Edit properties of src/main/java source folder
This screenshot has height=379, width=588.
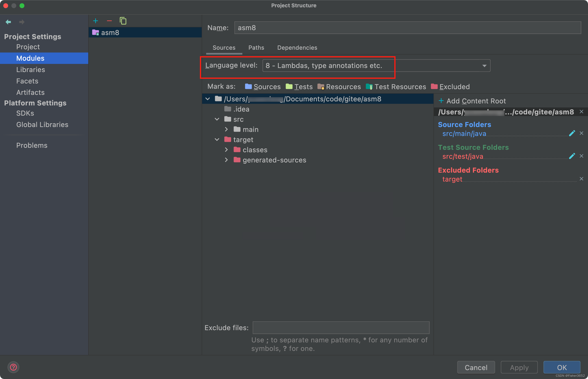[x=572, y=133]
